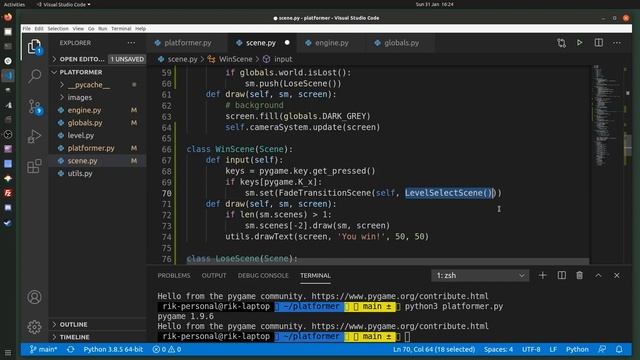Open Firefox from the Ubuntu dock

[8, 17]
